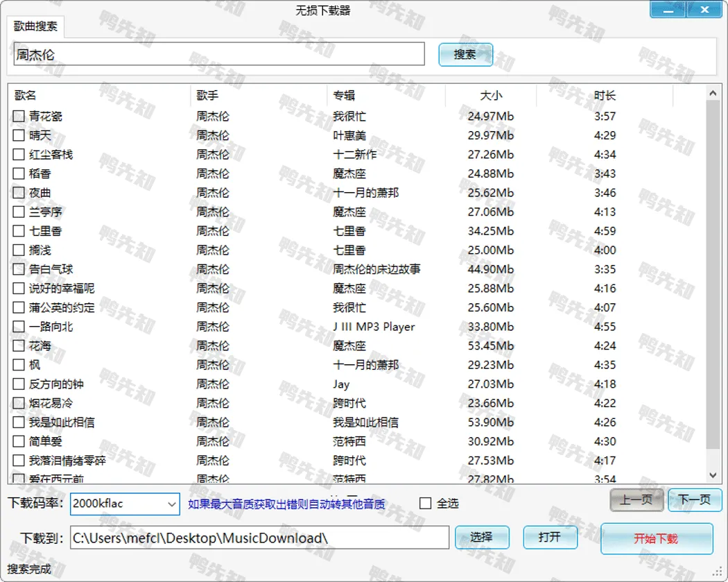Tick the 枫 song checkbox
Screen dimensions: 728x582
point(19,365)
